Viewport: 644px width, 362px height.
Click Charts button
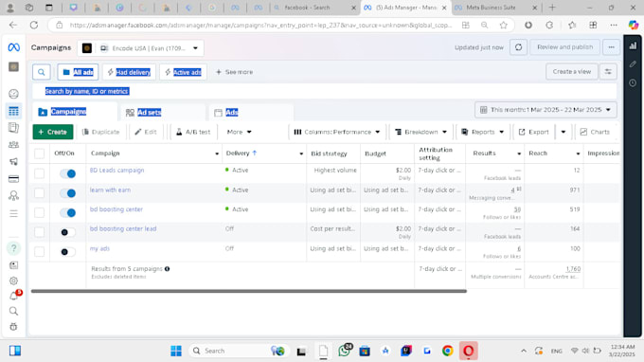pyautogui.click(x=595, y=132)
